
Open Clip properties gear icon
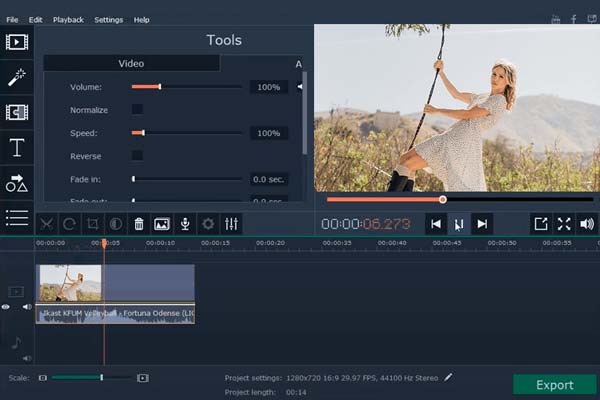click(x=208, y=224)
